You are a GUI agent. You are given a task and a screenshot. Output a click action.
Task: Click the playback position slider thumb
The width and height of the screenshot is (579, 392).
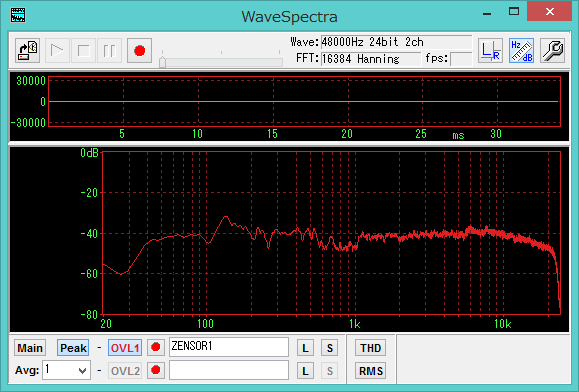point(162,62)
